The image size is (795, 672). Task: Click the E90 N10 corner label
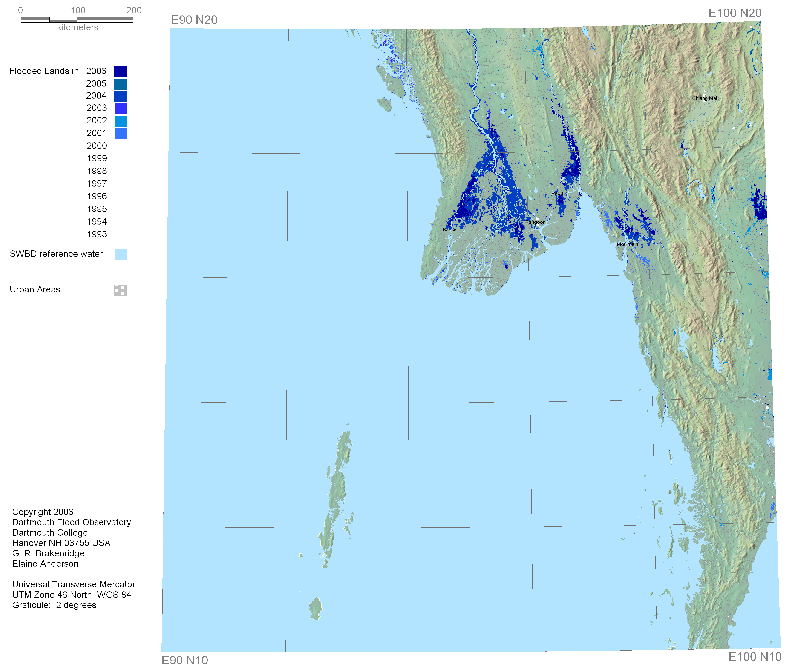(x=185, y=661)
